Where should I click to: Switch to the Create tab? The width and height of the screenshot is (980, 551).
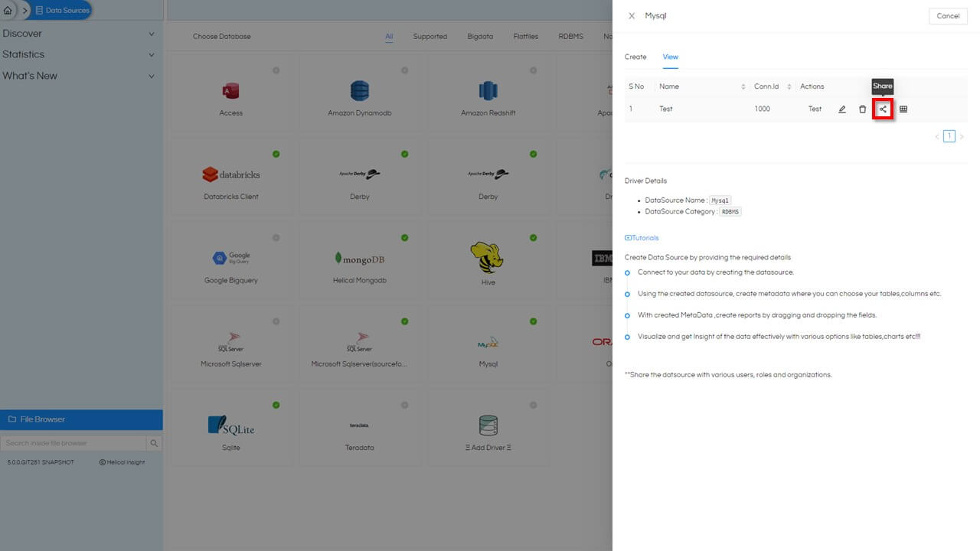point(635,57)
